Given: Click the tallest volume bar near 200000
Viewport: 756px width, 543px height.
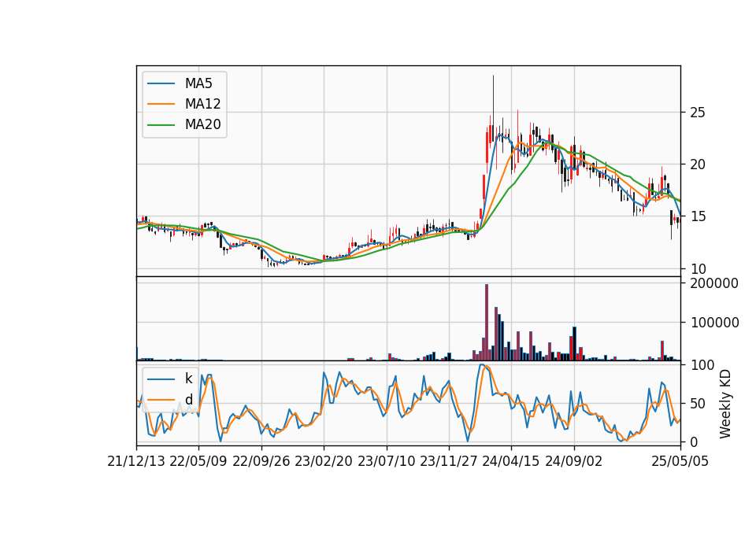Looking at the screenshot, I should coord(487,323).
